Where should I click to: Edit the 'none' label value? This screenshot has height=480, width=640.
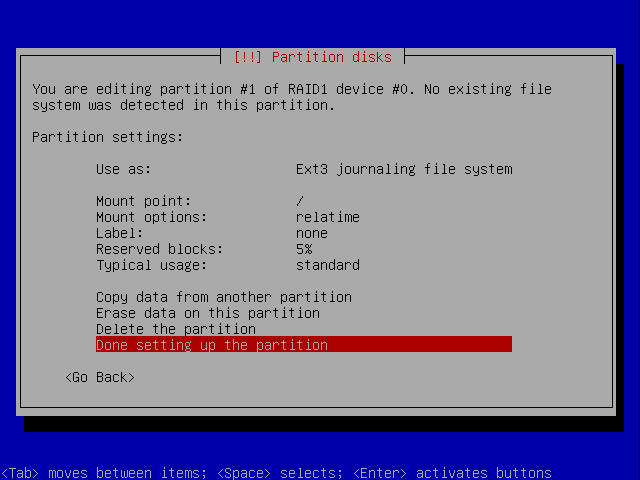click(x=311, y=233)
